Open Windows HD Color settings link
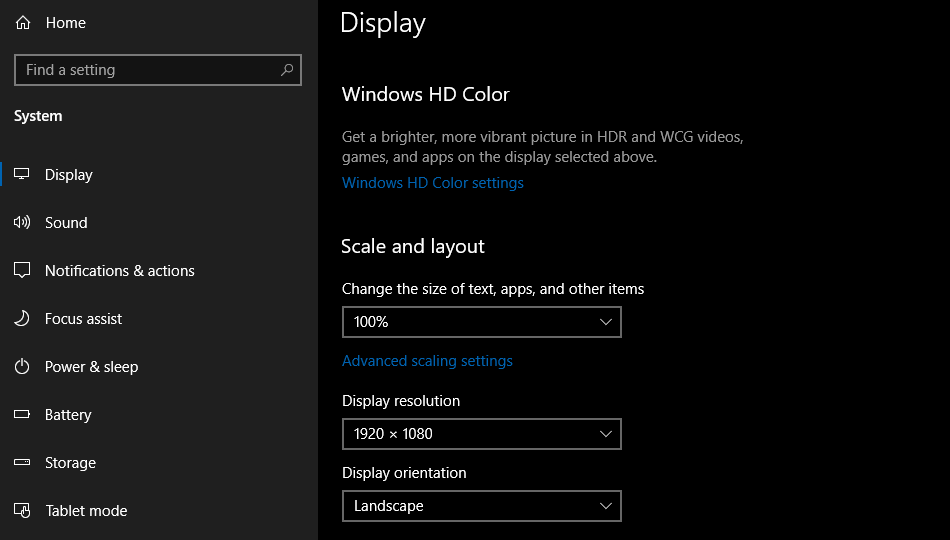Screen dimensions: 950x540 tap(433, 183)
